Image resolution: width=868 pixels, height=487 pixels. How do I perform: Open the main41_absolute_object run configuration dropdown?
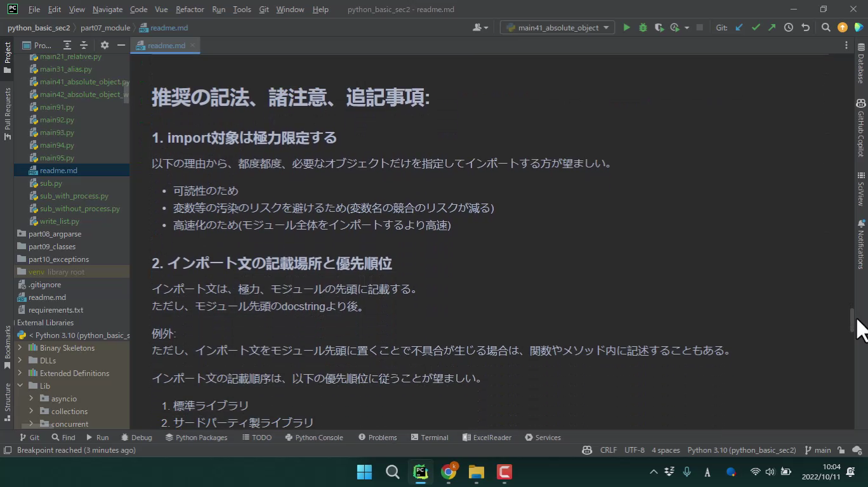tap(558, 28)
